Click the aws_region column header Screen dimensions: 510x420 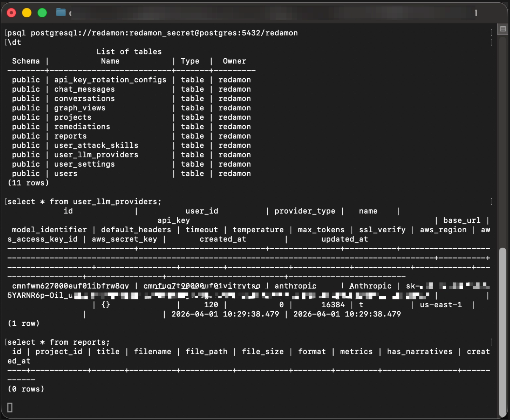coord(443,230)
